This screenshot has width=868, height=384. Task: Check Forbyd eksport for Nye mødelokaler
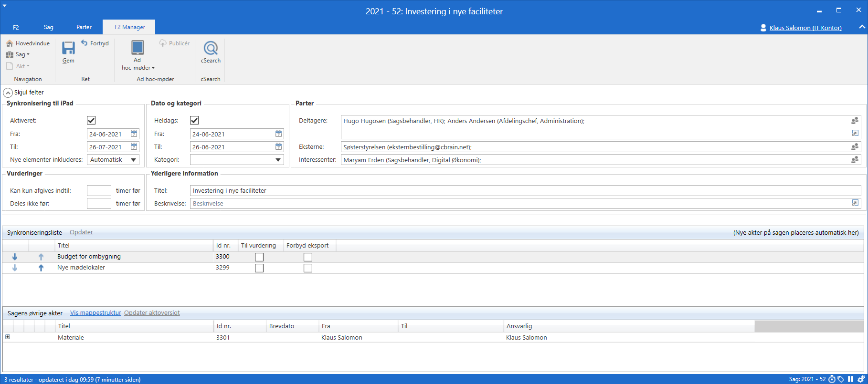point(308,268)
